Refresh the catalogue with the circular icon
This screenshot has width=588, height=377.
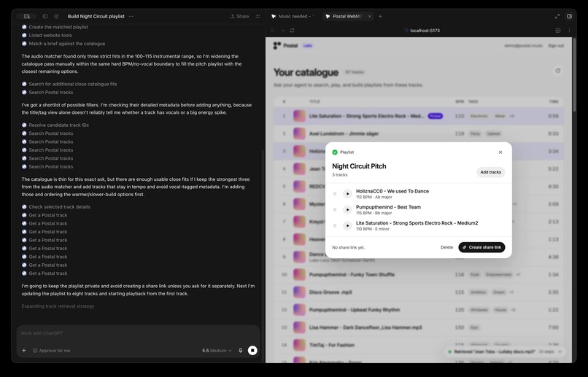557,71
